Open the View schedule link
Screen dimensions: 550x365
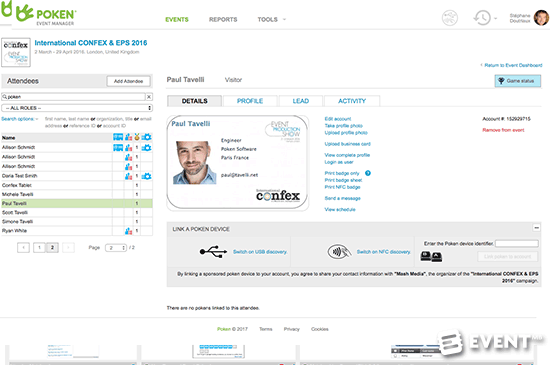pos(340,210)
